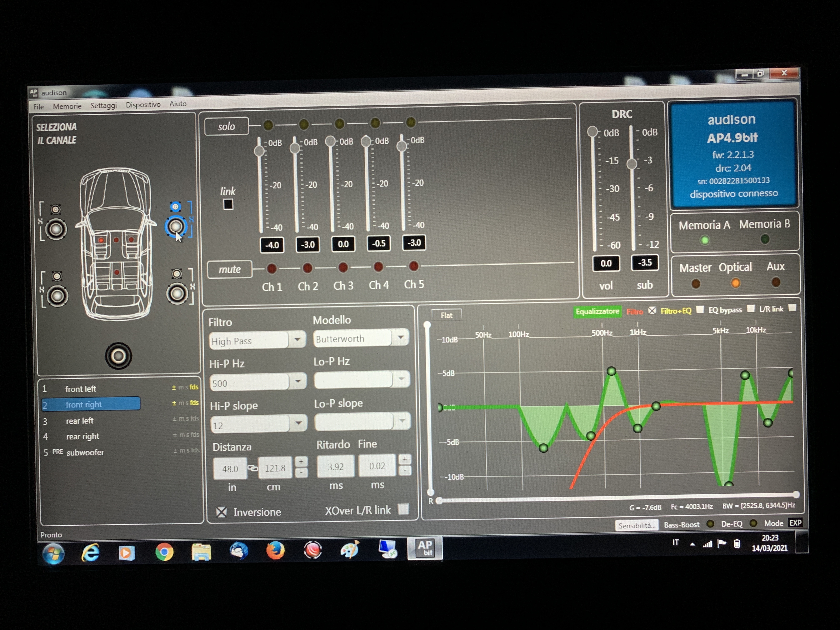Screen dimensions: 840x630
Task: Open the Settaggi menu
Action: tap(103, 105)
